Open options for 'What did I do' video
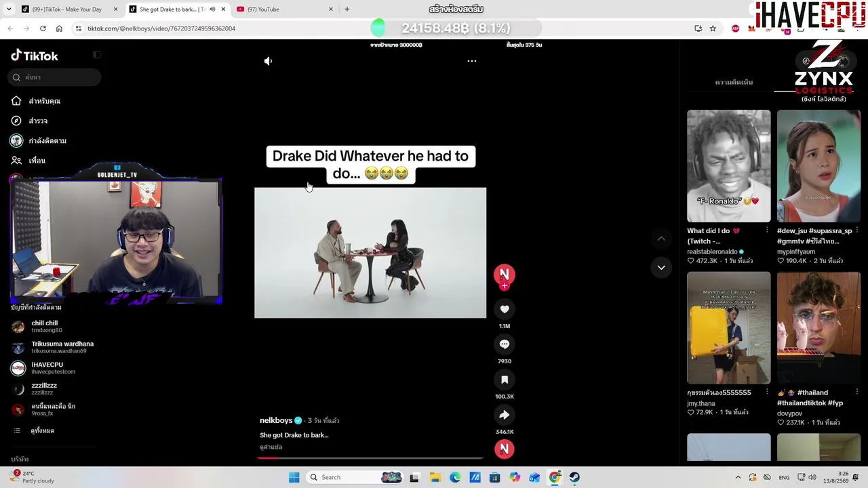 [x=767, y=231]
